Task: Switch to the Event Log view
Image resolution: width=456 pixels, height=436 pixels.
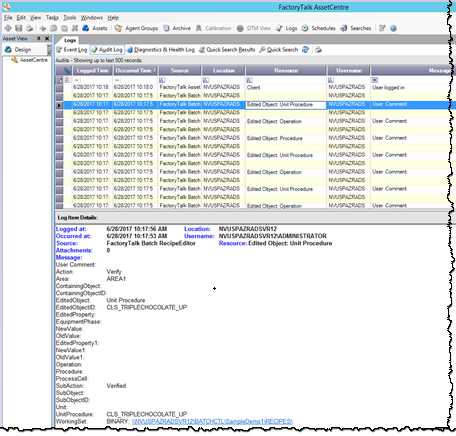Action: click(x=72, y=50)
